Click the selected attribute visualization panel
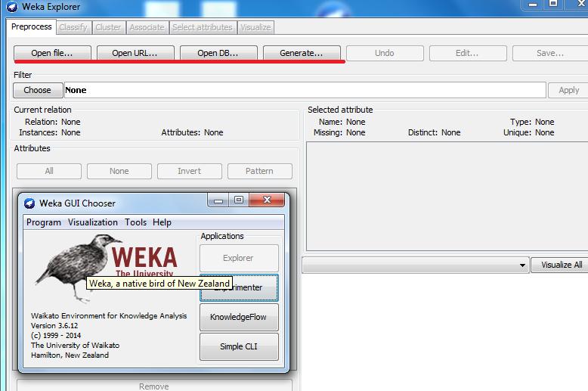Screen dimensions: 588x391 click(x=447, y=196)
